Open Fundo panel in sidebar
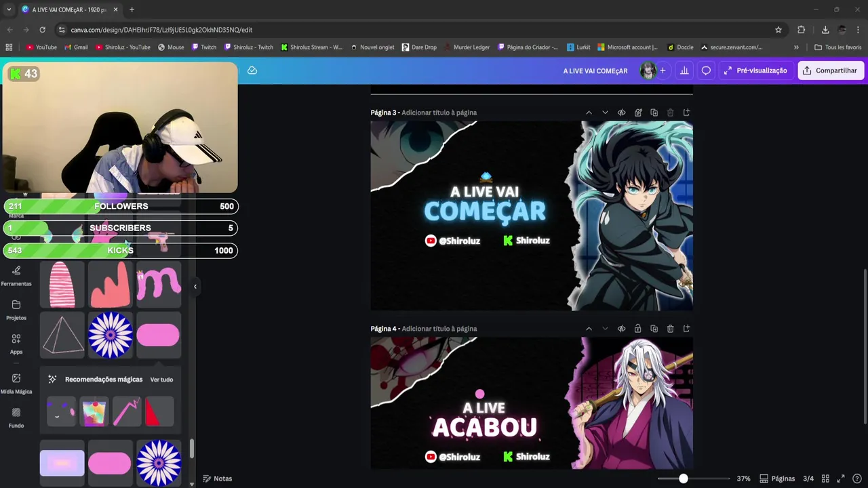 (16, 418)
